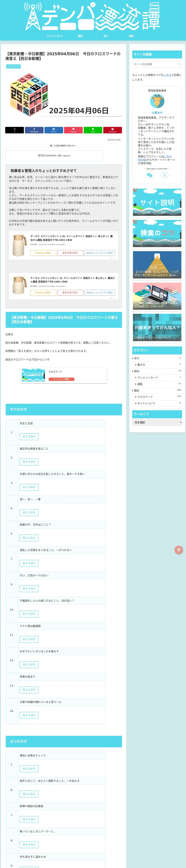Show answer for タテ 12 おめでたいとき

pyautogui.click(x=29, y=664)
